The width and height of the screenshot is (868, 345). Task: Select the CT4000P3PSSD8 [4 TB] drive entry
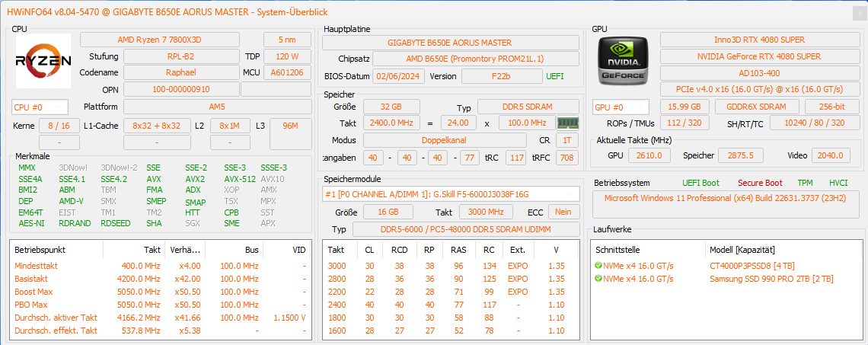point(725,266)
